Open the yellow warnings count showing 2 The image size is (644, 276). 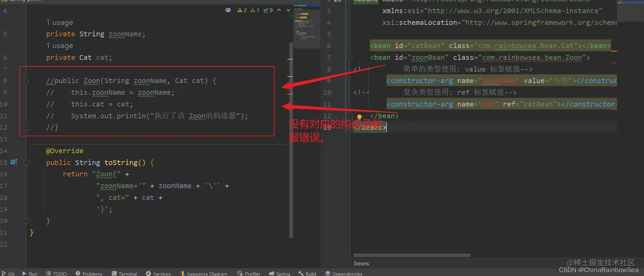click(x=242, y=10)
